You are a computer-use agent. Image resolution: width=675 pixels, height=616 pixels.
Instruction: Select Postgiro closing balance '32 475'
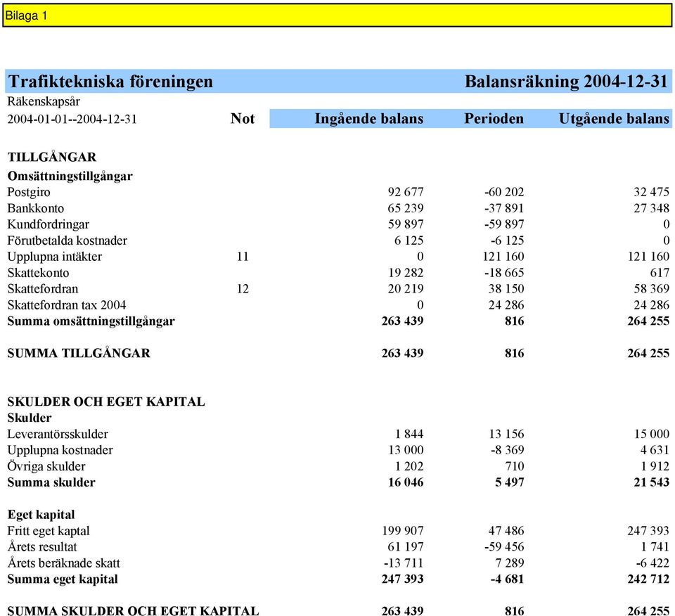tap(651, 192)
